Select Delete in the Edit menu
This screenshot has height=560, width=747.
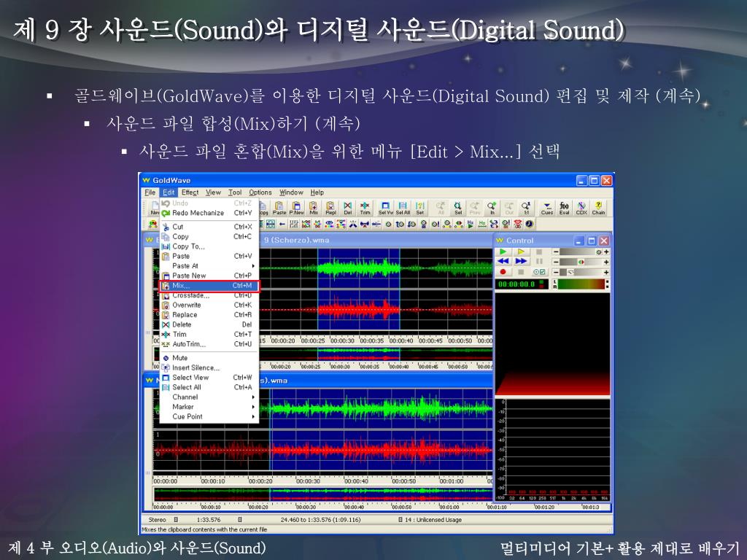(x=209, y=324)
